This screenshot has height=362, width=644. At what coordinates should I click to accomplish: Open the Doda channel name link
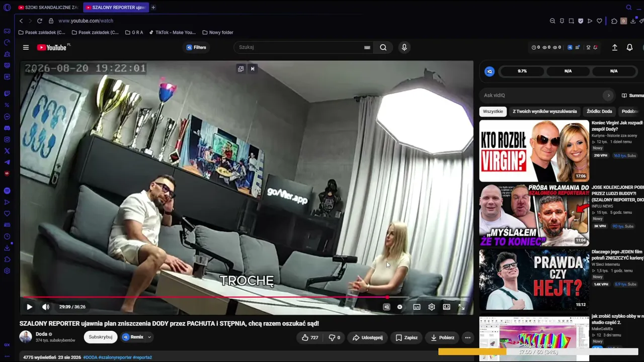tap(41, 334)
